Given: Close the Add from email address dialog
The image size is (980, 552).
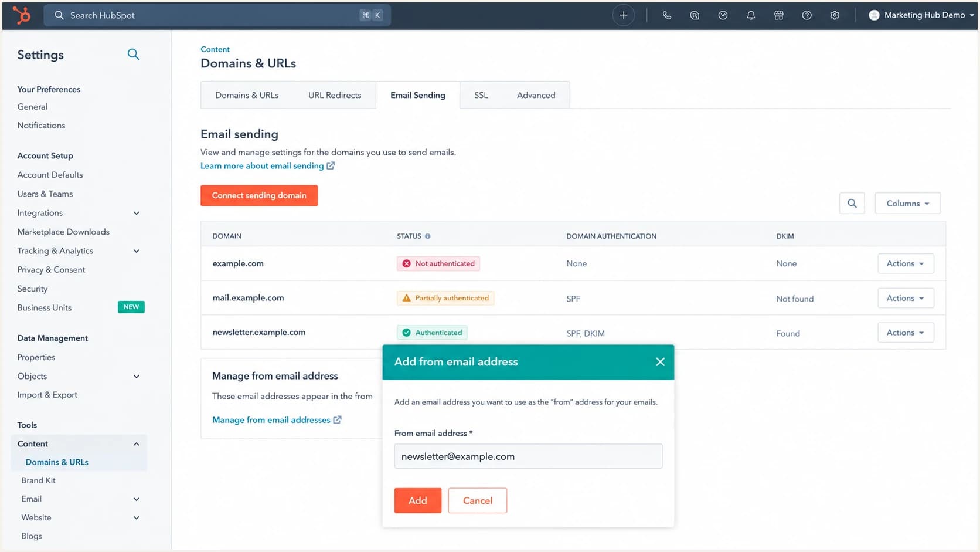Looking at the screenshot, I should pos(660,362).
